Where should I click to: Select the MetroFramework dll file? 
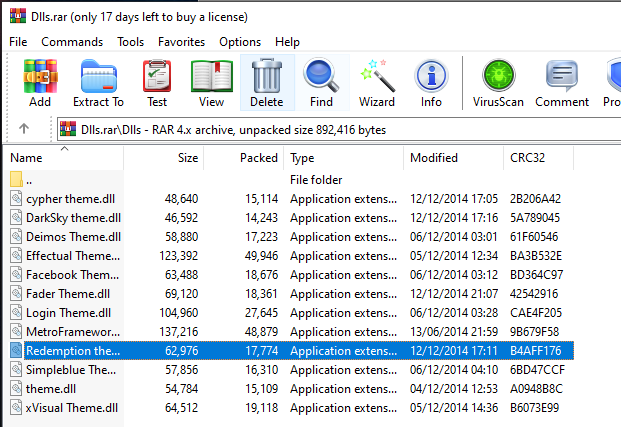click(72, 331)
